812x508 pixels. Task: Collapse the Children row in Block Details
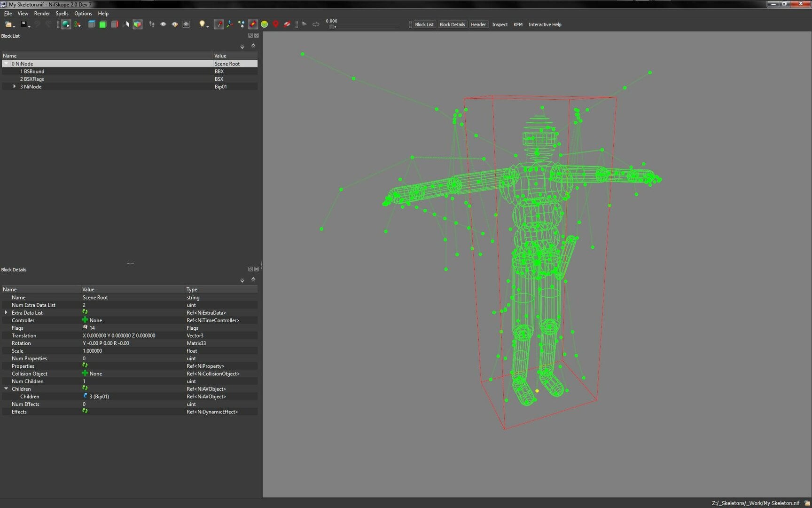(6, 389)
